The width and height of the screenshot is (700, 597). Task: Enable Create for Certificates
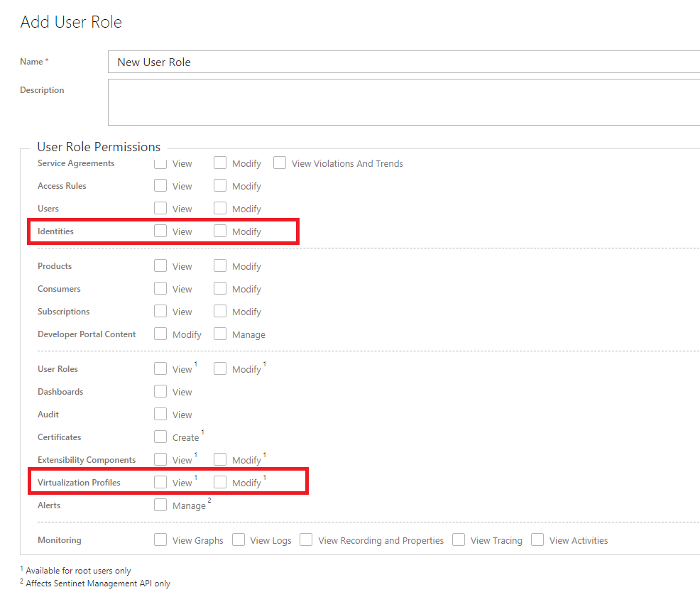(160, 437)
